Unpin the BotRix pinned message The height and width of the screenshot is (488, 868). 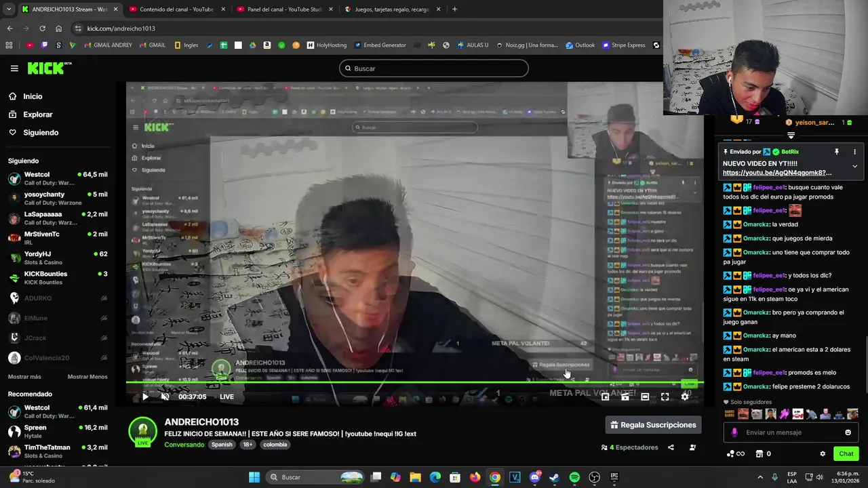837,152
